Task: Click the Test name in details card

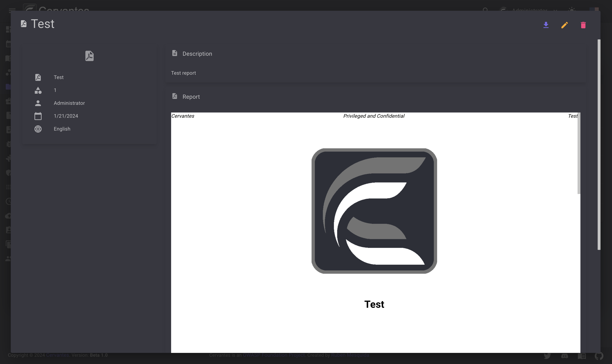Action: click(x=58, y=77)
